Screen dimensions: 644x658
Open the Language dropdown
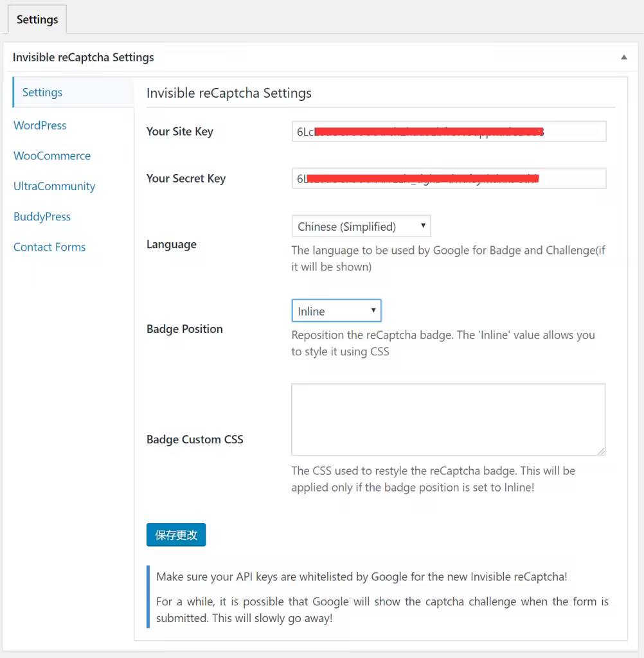click(361, 226)
